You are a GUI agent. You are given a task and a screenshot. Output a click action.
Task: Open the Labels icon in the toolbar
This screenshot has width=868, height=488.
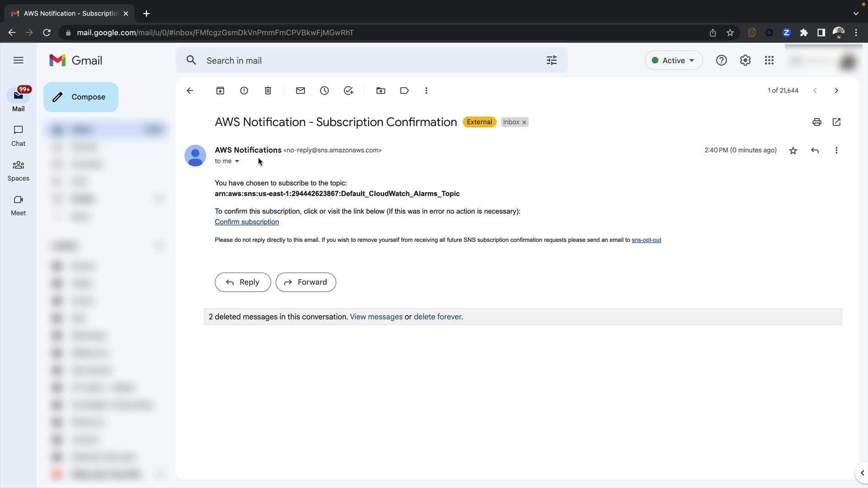pos(405,91)
